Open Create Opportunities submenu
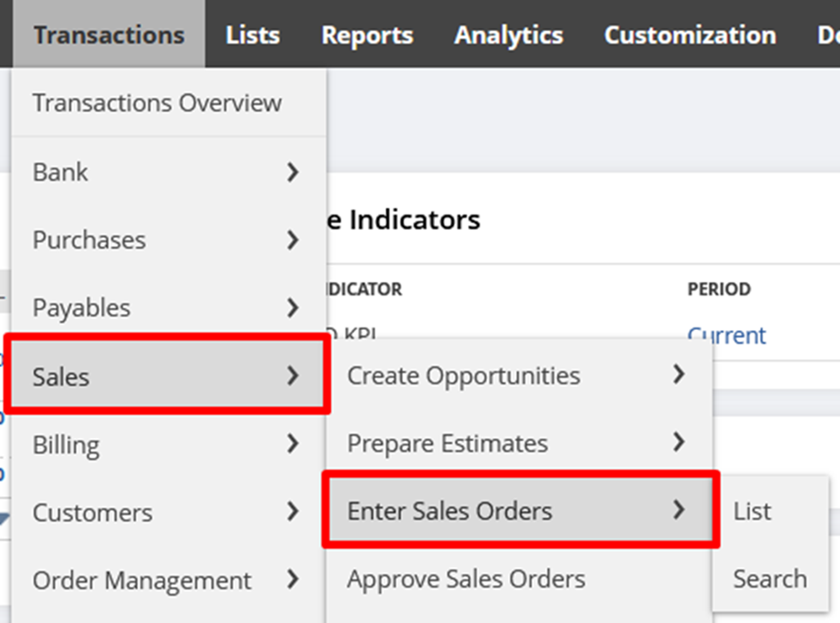The image size is (840, 623). (520, 375)
